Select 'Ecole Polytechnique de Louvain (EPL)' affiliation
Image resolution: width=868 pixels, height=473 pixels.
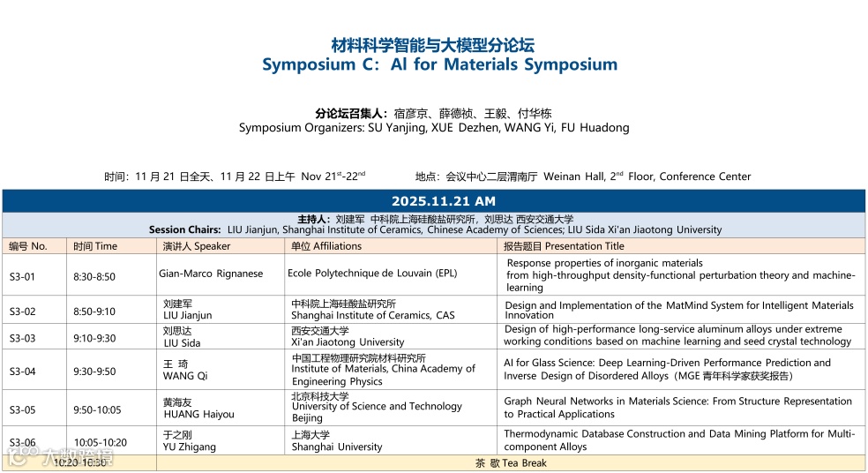pos(372,273)
